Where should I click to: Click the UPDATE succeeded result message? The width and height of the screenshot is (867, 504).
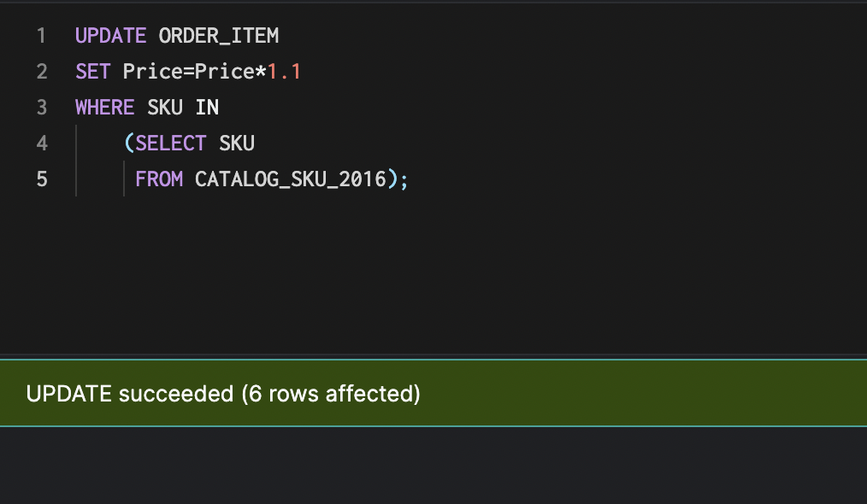(223, 394)
